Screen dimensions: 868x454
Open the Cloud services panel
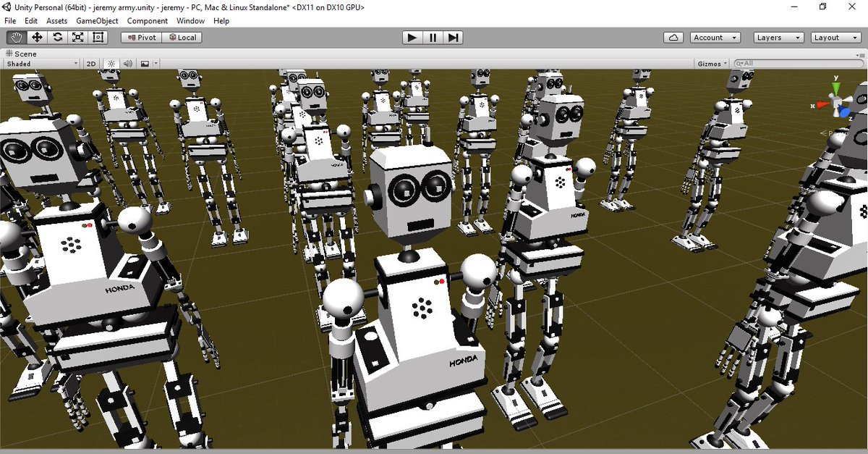pos(673,37)
